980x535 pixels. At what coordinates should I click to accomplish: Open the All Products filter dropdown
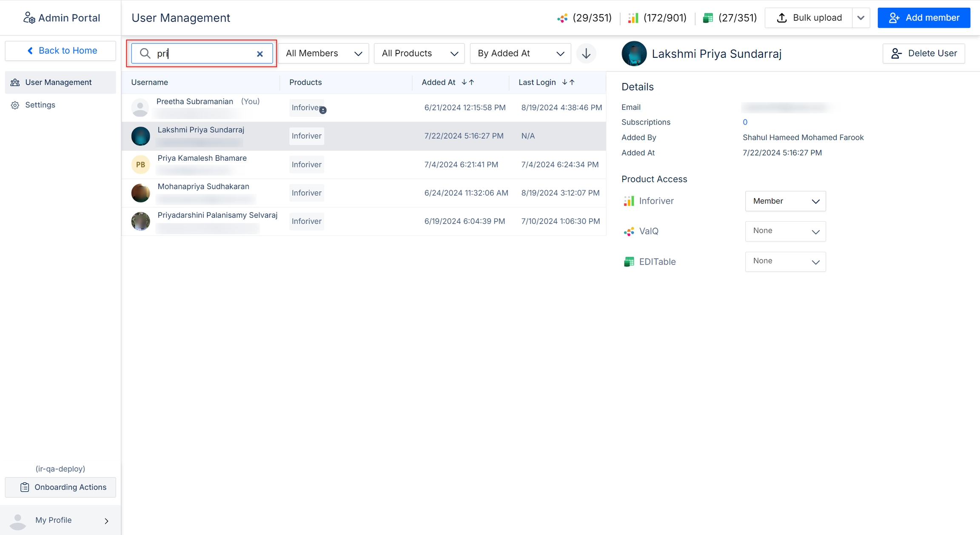pyautogui.click(x=419, y=54)
